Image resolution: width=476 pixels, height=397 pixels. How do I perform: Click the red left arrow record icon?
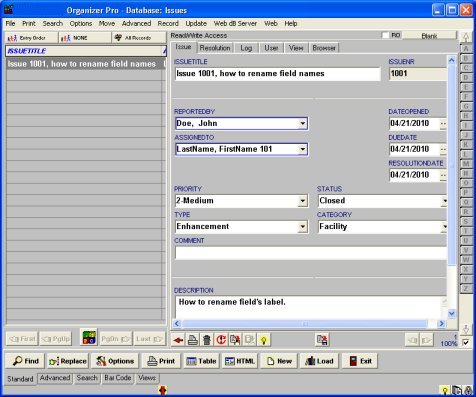(178, 340)
